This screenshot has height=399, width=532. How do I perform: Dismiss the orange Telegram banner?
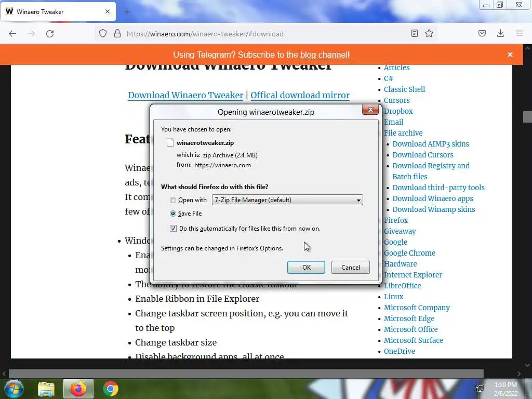510,55
